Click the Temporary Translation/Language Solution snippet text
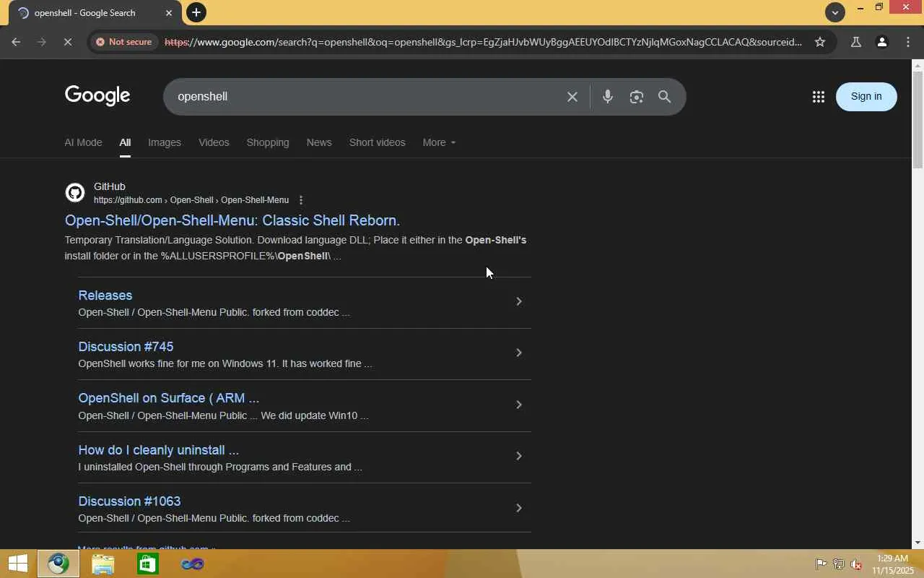This screenshot has height=578, width=924. click(x=295, y=248)
